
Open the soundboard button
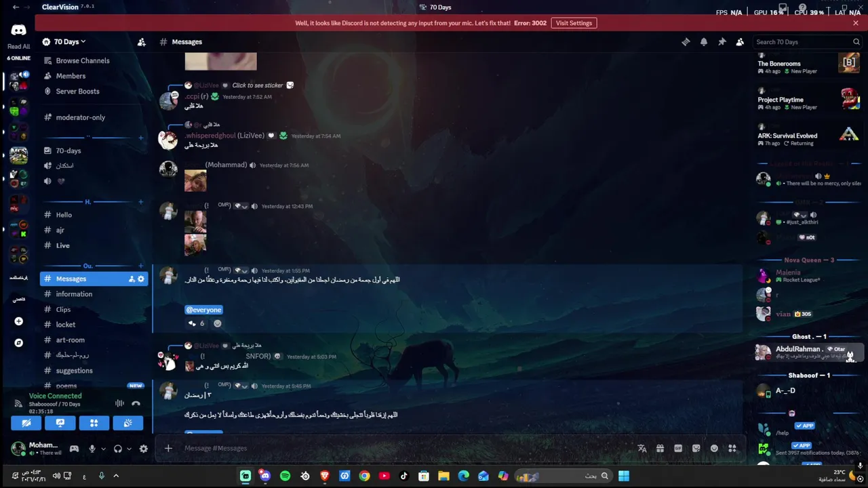127,423
